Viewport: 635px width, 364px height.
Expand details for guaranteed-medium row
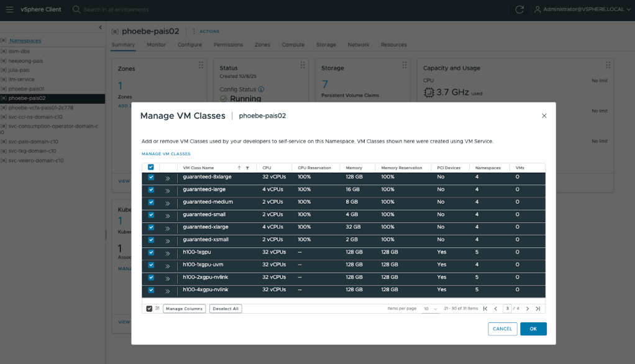[x=167, y=203]
